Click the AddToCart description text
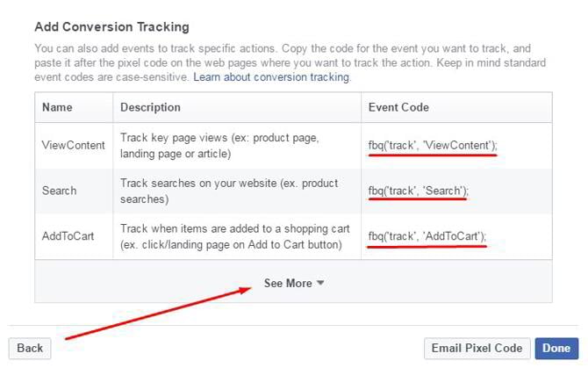 click(x=235, y=236)
